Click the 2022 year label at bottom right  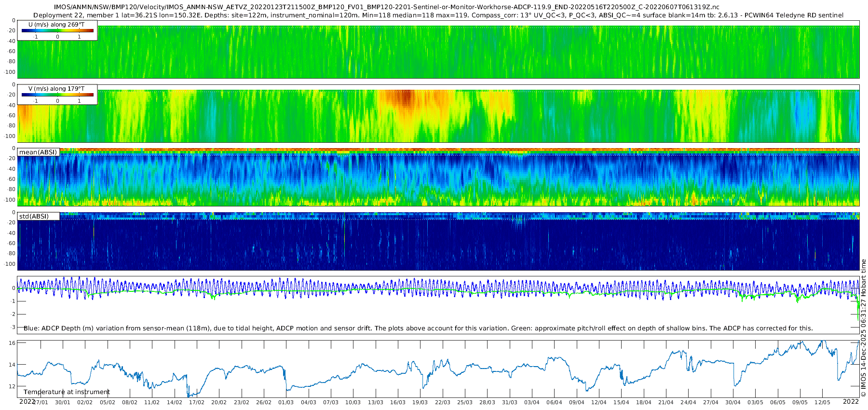tap(851, 401)
